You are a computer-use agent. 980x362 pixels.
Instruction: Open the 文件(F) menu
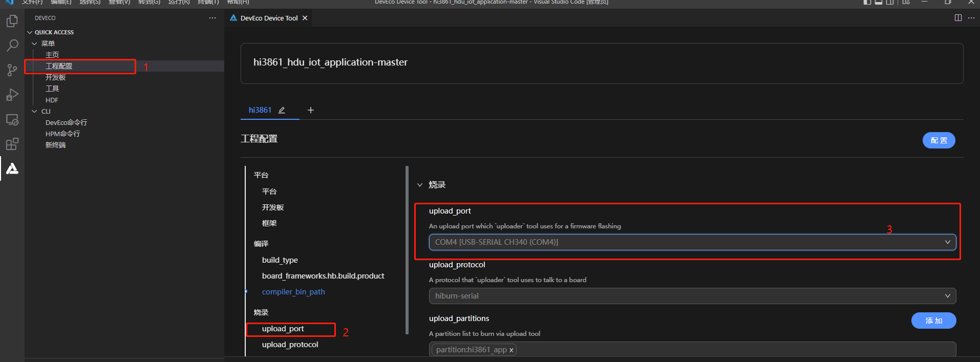point(32,2)
